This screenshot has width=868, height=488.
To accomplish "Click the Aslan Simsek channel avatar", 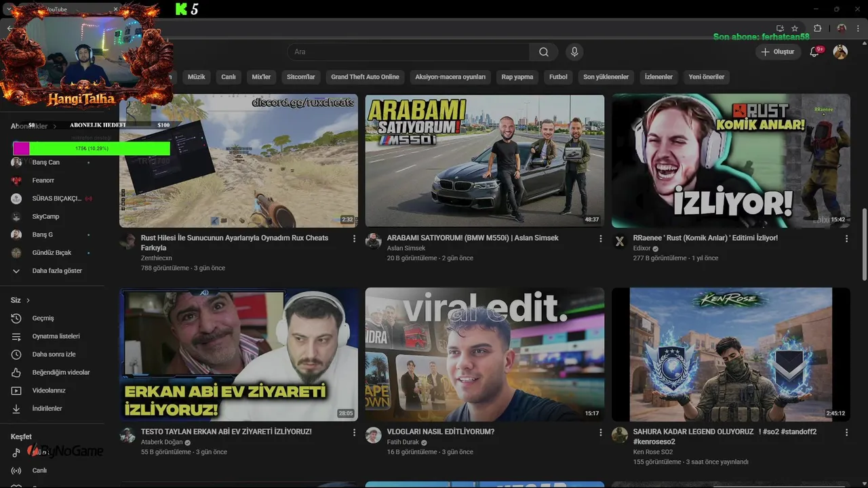I will (373, 241).
